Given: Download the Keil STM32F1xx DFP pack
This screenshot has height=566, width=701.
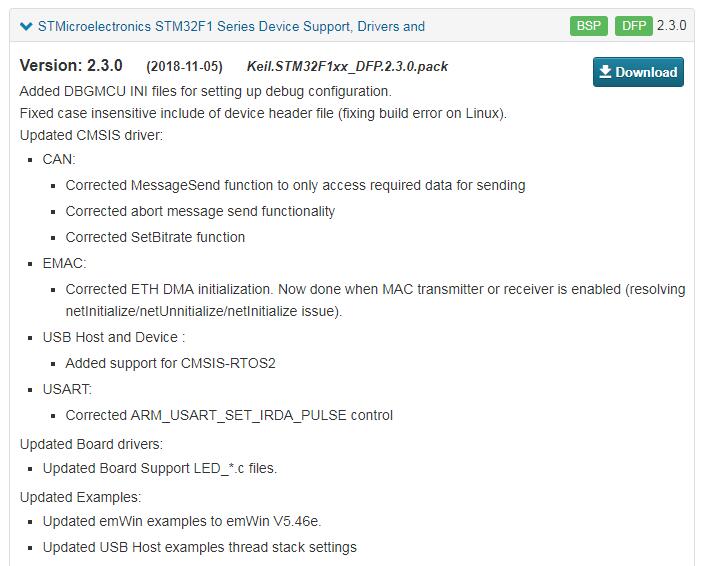Looking at the screenshot, I should pyautogui.click(x=638, y=72).
